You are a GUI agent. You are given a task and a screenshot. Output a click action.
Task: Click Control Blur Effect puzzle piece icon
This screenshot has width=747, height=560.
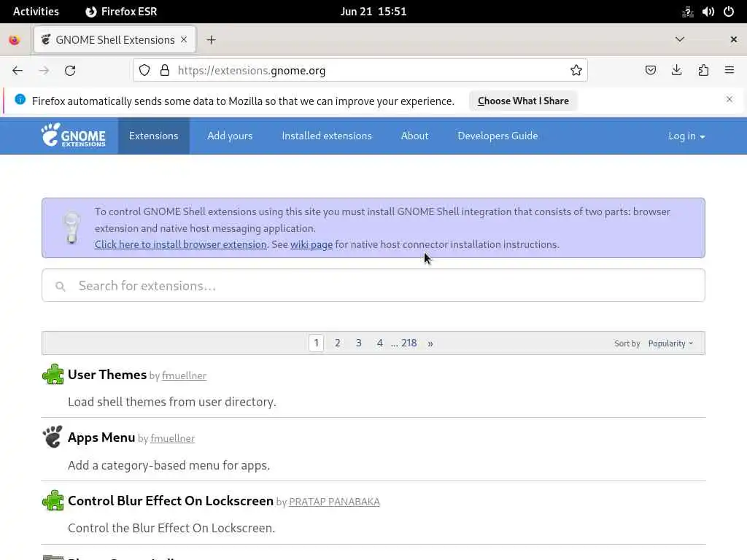tap(53, 500)
